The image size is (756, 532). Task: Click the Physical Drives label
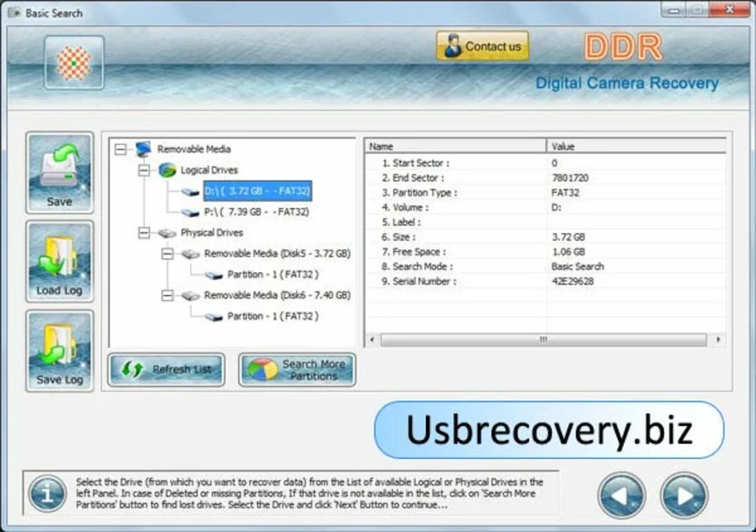point(212,233)
